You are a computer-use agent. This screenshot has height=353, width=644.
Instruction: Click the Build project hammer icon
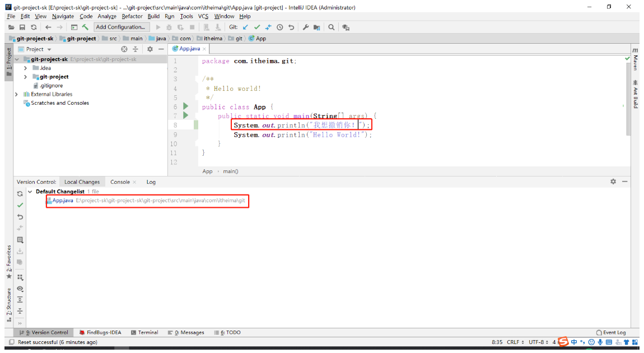85,27
